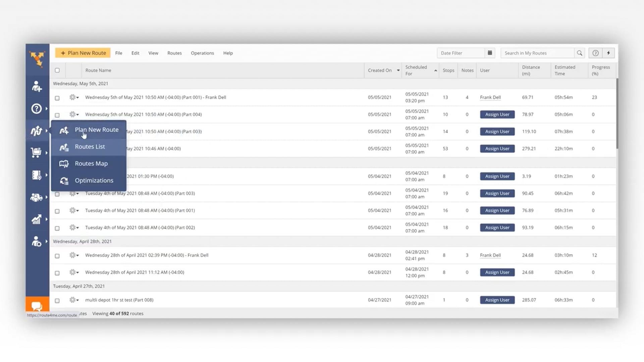
Task: Click the lightning bolt icon in top bar
Action: point(608,53)
